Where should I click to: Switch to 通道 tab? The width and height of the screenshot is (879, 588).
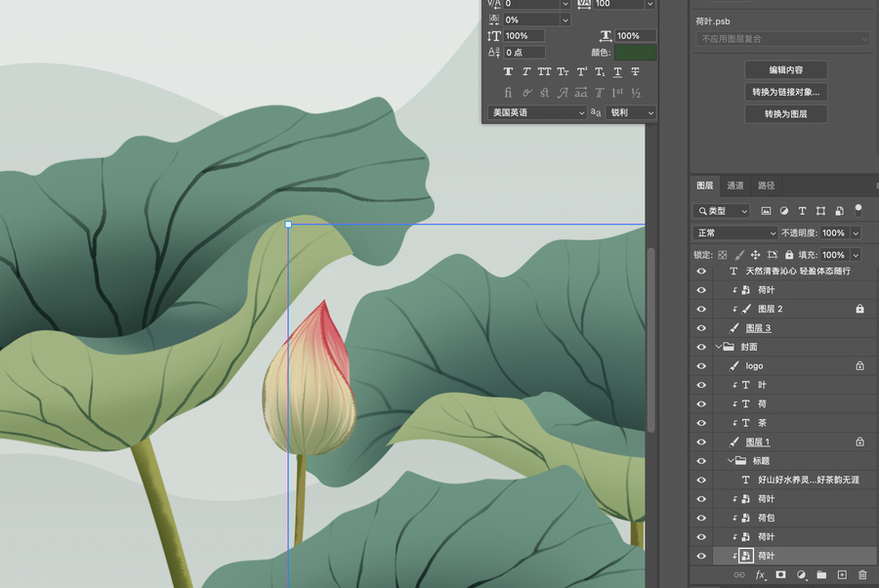734,186
